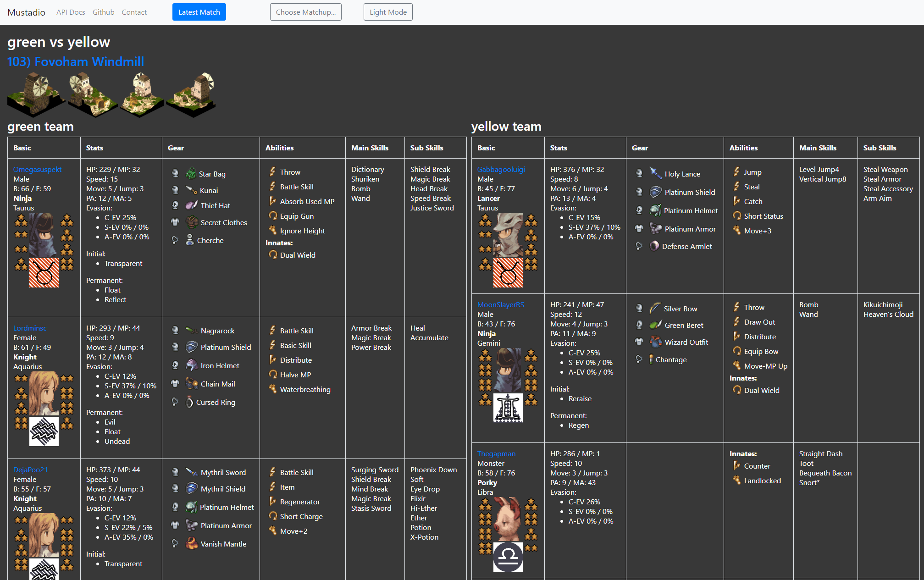The width and height of the screenshot is (924, 580).
Task: Click the Star Bag item icon
Action: (x=191, y=174)
